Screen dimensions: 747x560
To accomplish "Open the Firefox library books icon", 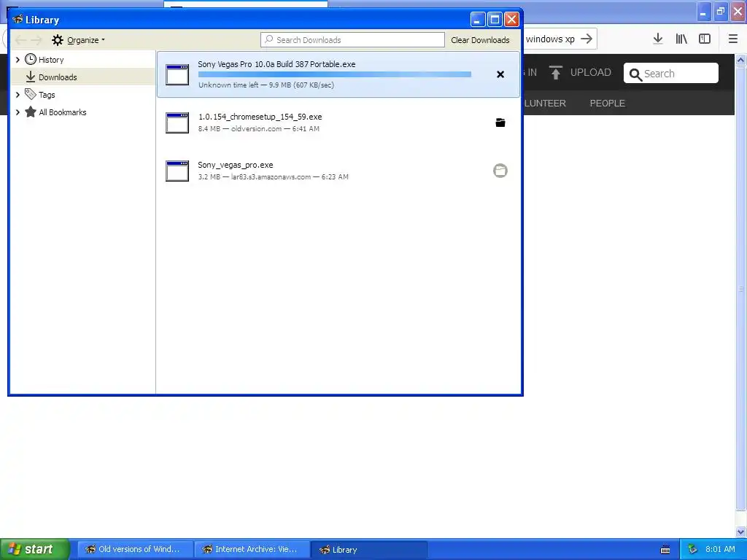I will pos(681,39).
